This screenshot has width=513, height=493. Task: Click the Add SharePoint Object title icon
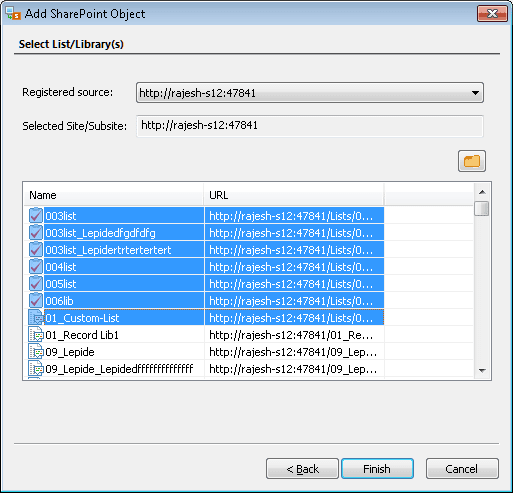pyautogui.click(x=13, y=14)
